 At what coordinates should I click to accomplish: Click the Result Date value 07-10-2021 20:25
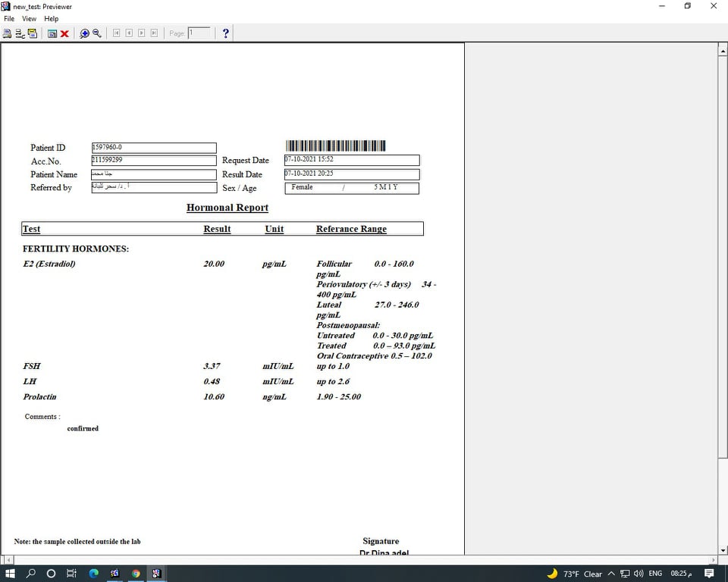point(352,174)
